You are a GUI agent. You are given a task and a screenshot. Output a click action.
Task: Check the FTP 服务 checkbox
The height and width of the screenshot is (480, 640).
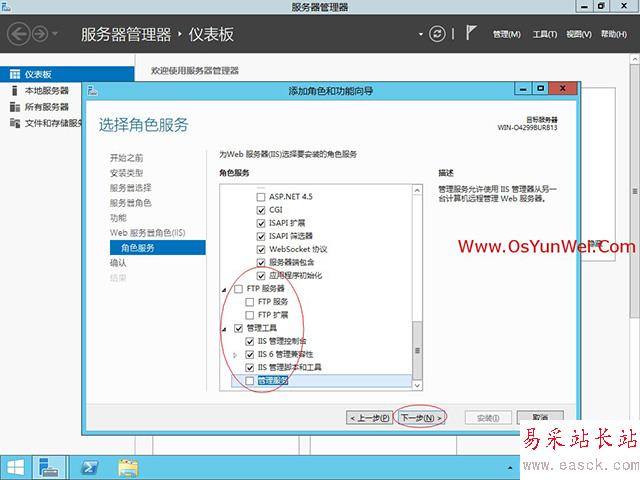[x=249, y=302]
